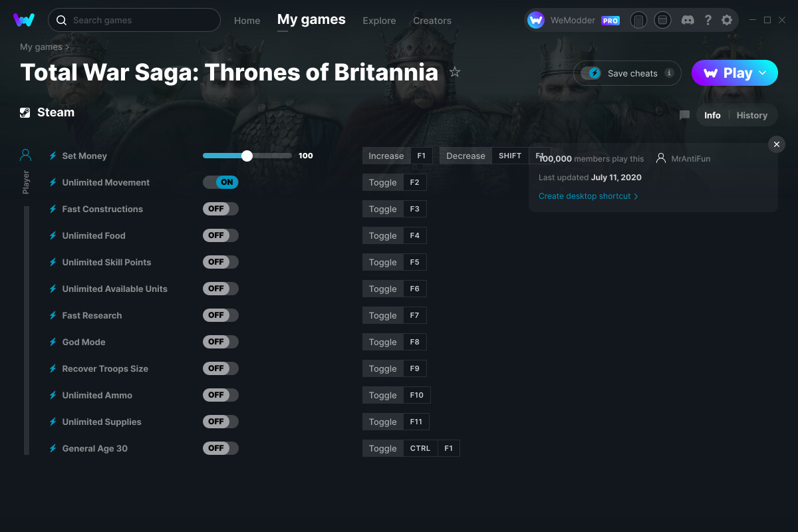The width and height of the screenshot is (798, 532).
Task: Open the overlay window icon in header
Action: pos(662,20)
